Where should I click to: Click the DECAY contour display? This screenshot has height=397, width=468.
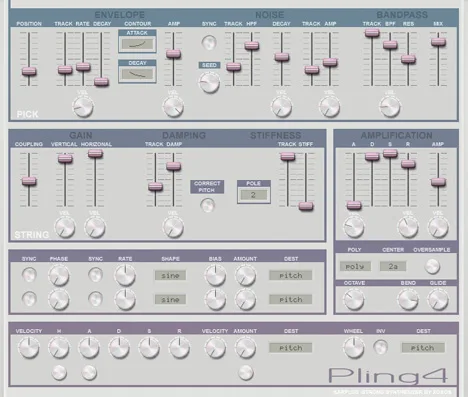coord(137,74)
